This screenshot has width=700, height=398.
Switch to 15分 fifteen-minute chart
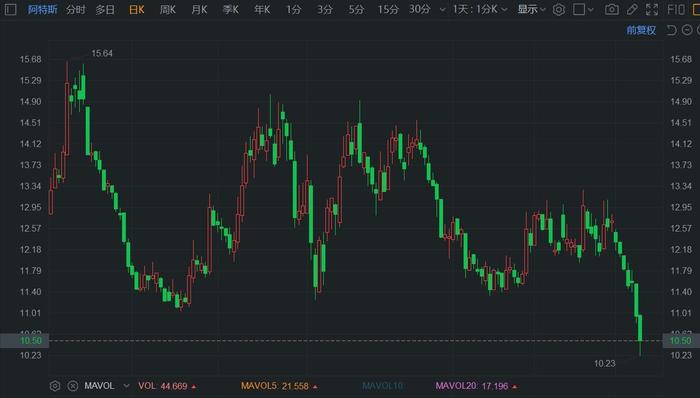[388, 9]
